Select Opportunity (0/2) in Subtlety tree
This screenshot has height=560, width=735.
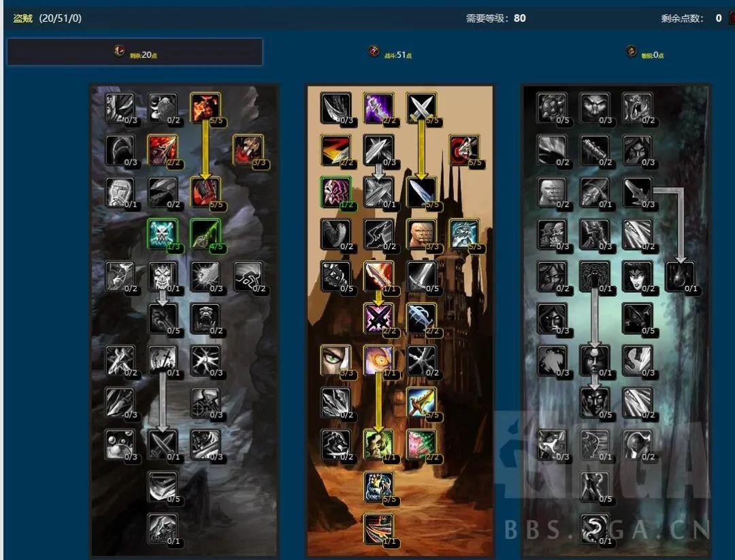637,108
